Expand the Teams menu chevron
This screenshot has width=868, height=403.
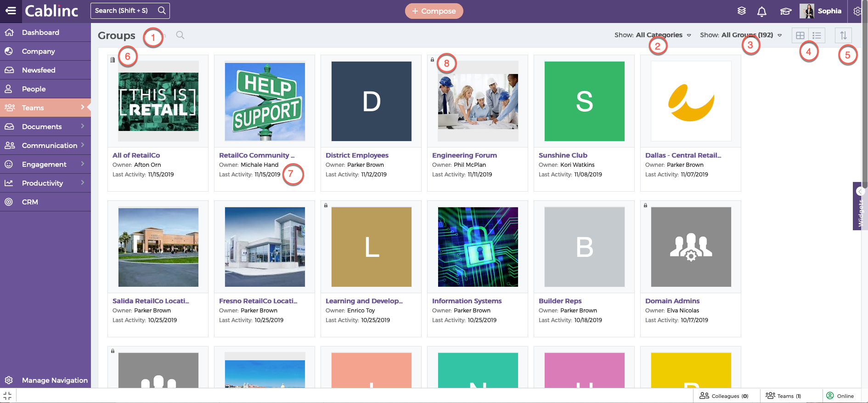[x=83, y=107]
